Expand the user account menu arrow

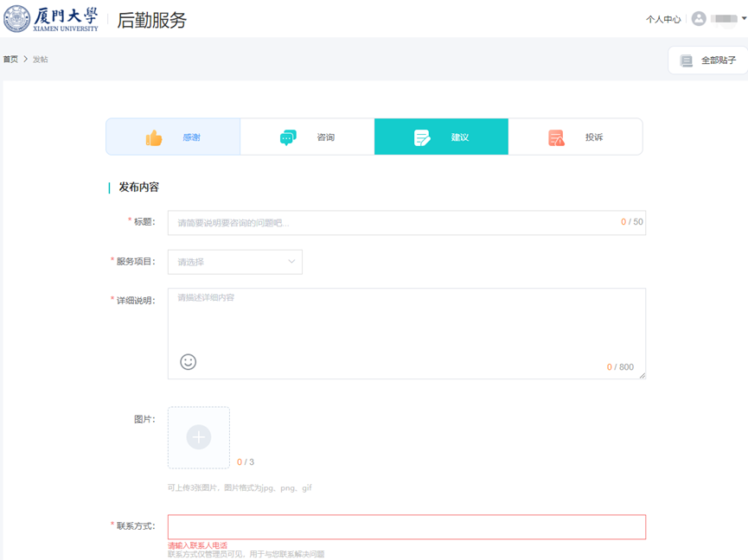tap(744, 19)
